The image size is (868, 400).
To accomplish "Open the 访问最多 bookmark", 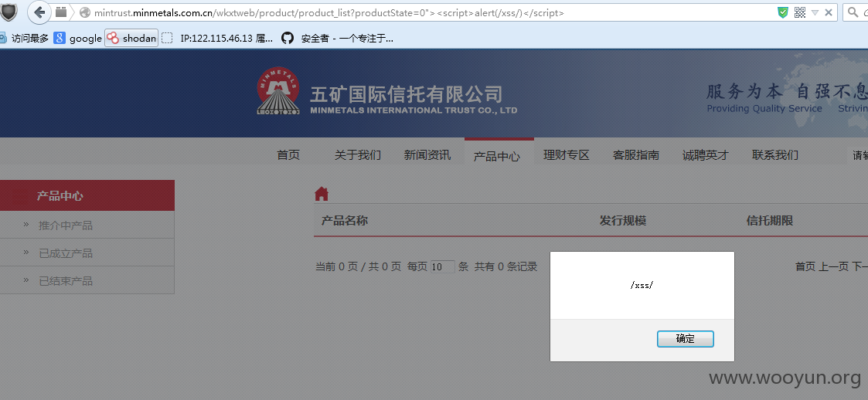I will point(24,38).
